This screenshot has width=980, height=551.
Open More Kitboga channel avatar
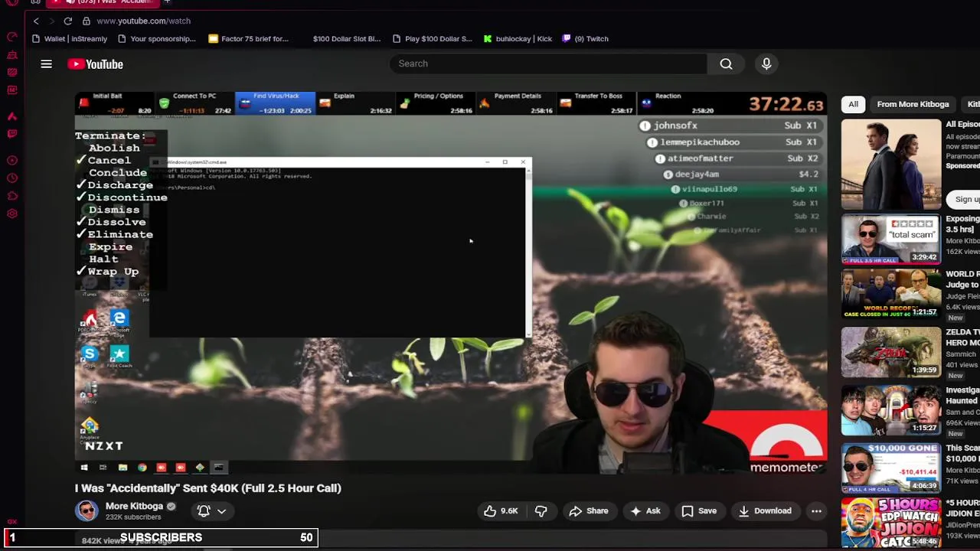pyautogui.click(x=87, y=510)
